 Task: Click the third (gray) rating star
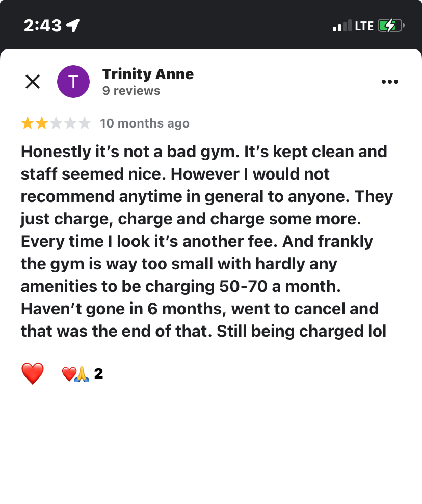coord(56,123)
